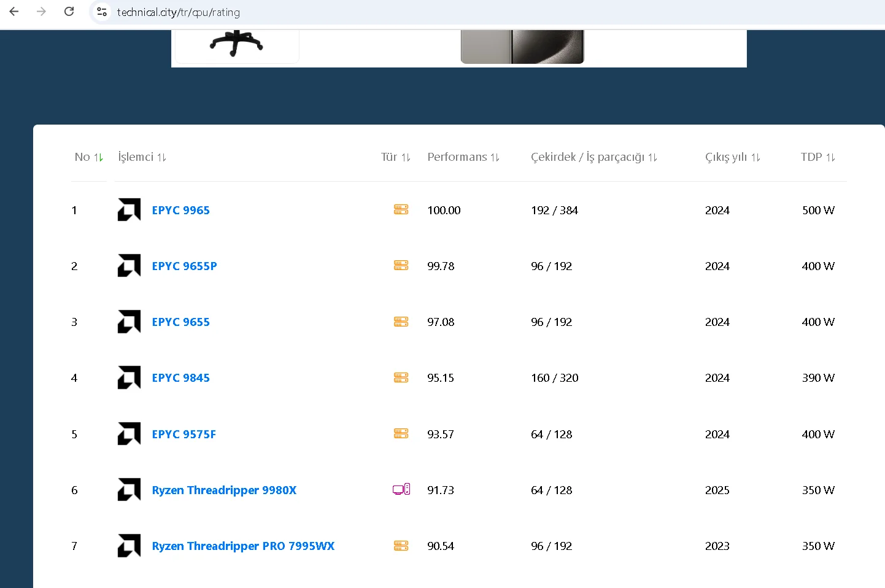Select performance score 93.57

[441, 435]
